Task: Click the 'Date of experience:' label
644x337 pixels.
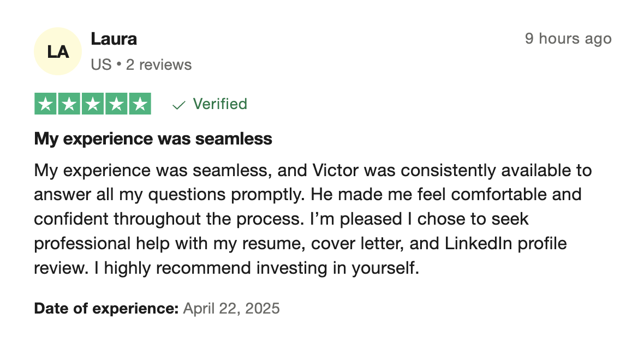Action: [106, 308]
